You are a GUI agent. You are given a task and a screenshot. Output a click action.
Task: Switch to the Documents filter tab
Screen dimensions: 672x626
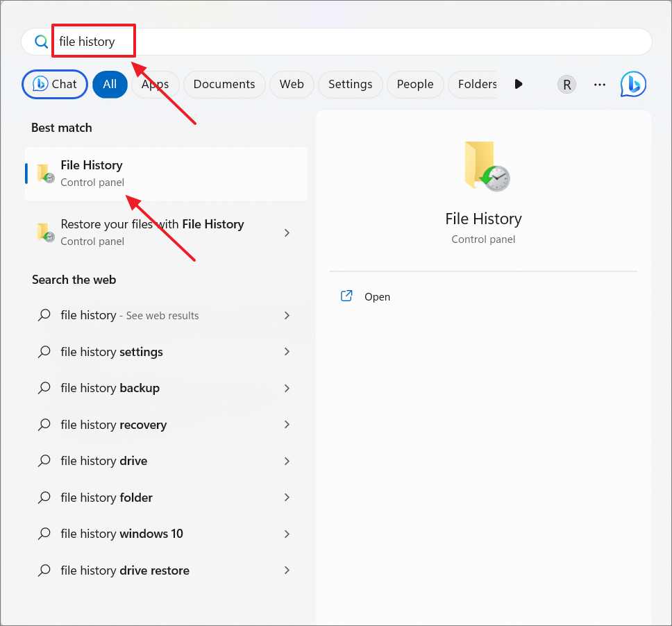224,85
